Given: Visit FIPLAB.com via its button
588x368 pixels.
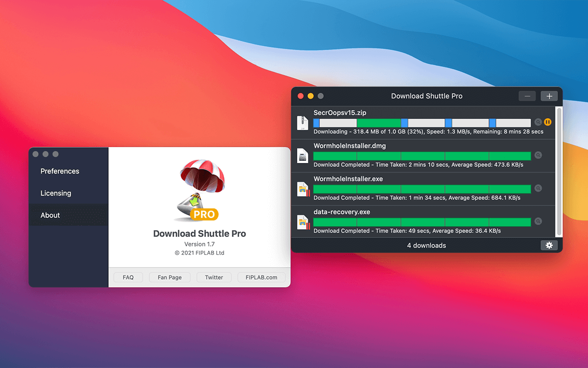Looking at the screenshot, I should click(261, 277).
